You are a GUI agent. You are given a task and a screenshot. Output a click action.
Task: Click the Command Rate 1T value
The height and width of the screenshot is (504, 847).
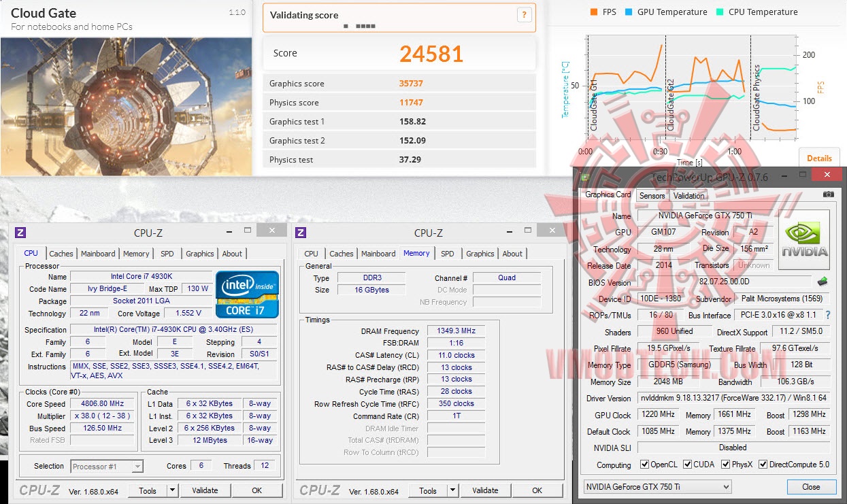click(x=456, y=416)
